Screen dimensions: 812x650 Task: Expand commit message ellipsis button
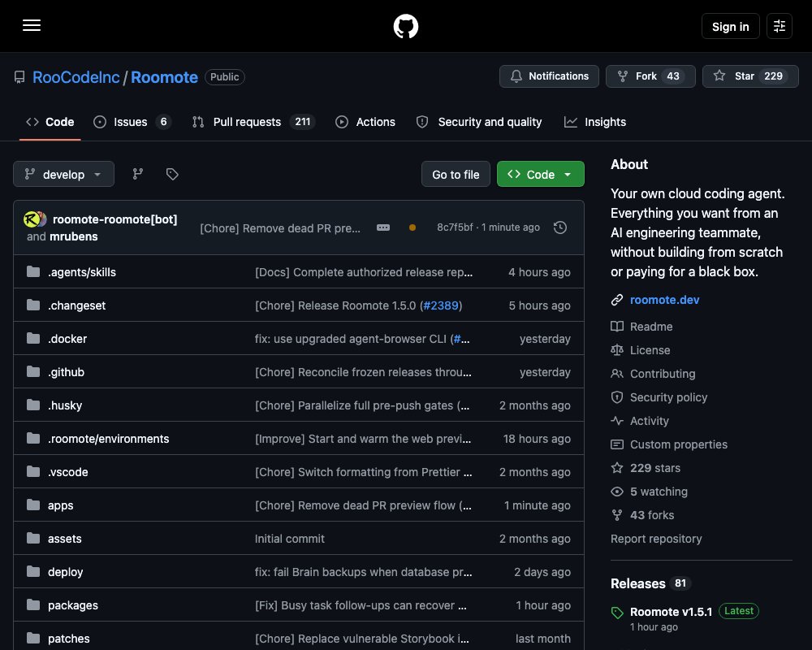point(383,227)
